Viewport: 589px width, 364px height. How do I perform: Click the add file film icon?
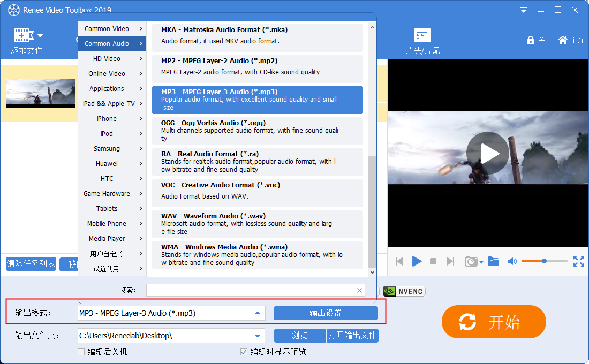click(24, 35)
